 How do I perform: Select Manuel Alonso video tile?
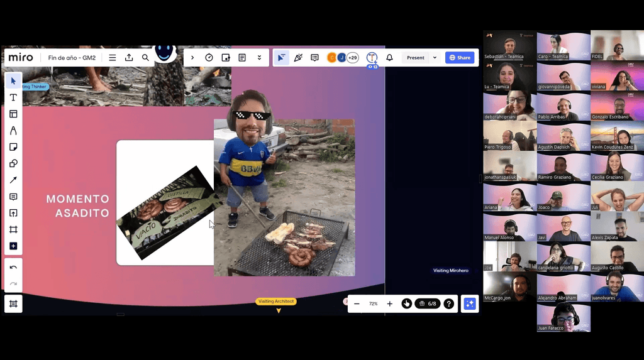click(509, 226)
